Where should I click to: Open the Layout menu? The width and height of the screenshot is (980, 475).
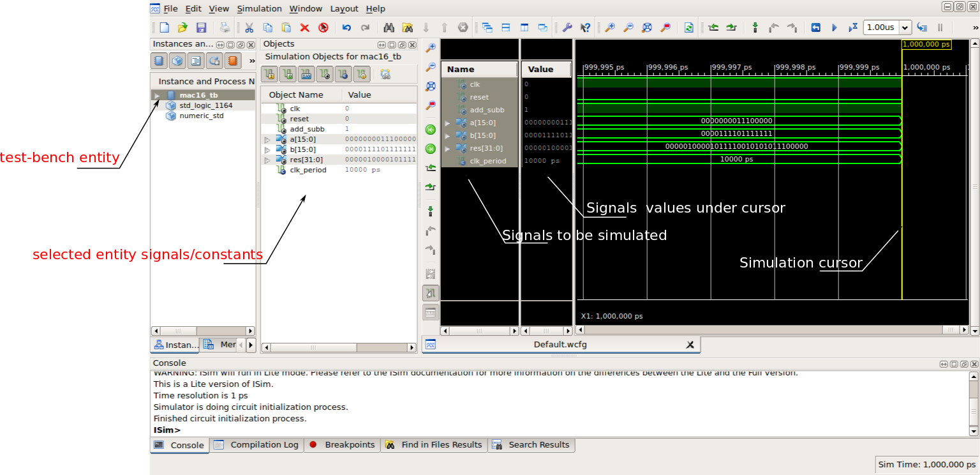coord(344,8)
